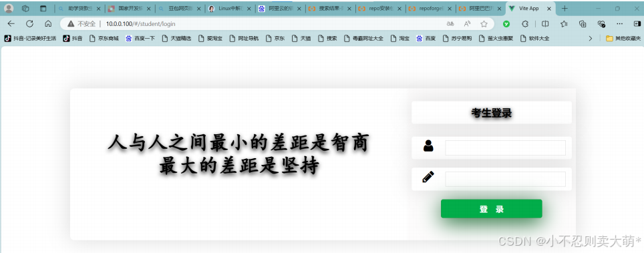Click the 考生登录 heading
Screen dimensions: 644x253
click(x=491, y=113)
